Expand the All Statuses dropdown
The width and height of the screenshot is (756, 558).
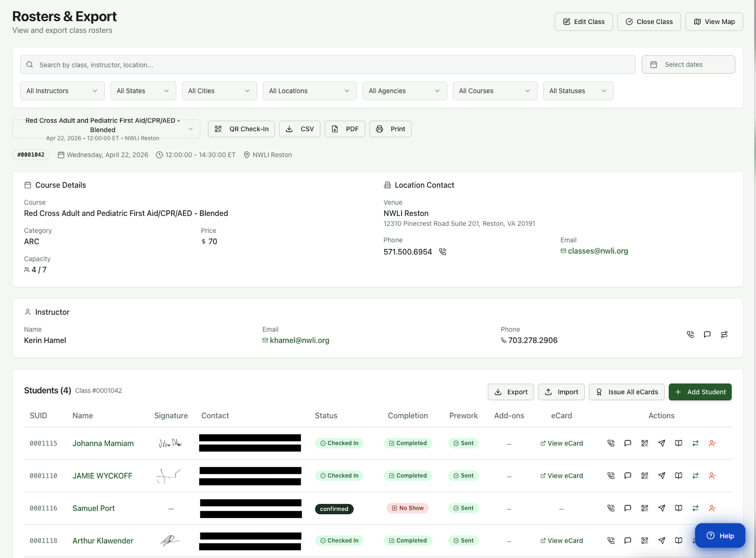coord(578,91)
